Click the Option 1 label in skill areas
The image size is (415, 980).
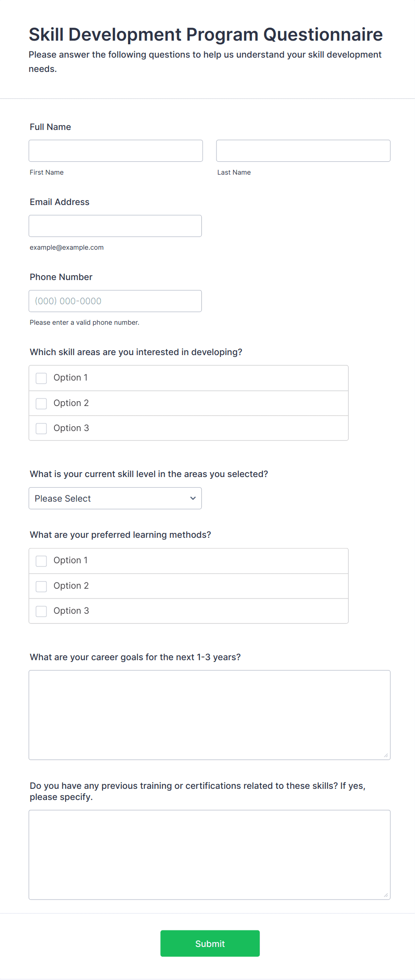(71, 377)
